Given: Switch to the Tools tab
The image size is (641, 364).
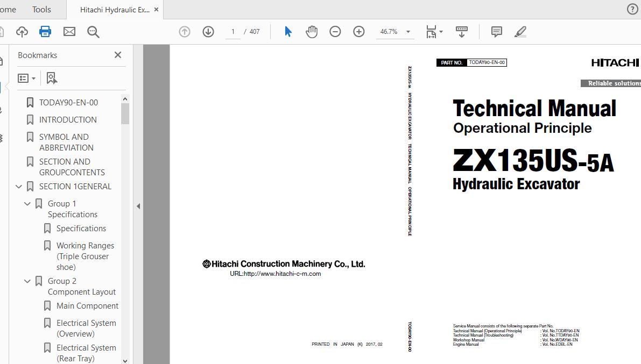Looking at the screenshot, I should pos(41,10).
